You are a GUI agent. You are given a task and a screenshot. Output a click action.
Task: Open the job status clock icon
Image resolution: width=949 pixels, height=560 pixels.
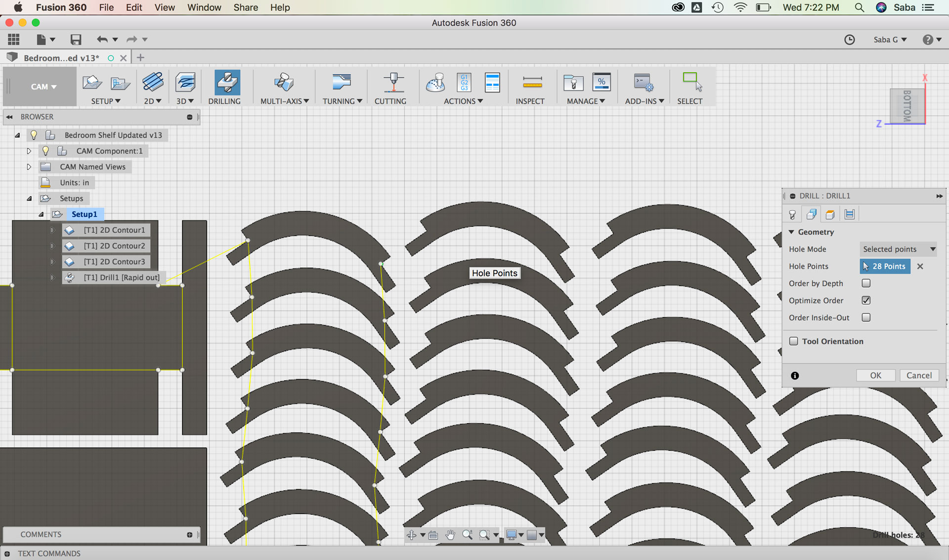tap(849, 40)
